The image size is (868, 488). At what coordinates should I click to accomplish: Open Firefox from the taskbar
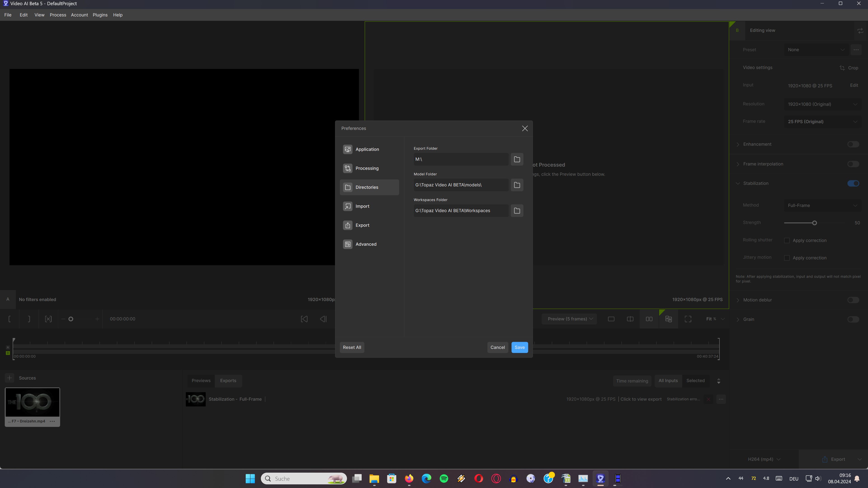pos(409,479)
